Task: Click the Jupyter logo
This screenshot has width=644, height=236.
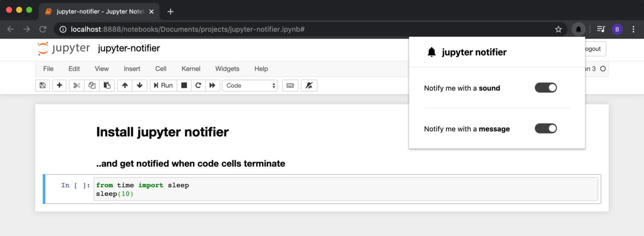Action: tap(63, 49)
